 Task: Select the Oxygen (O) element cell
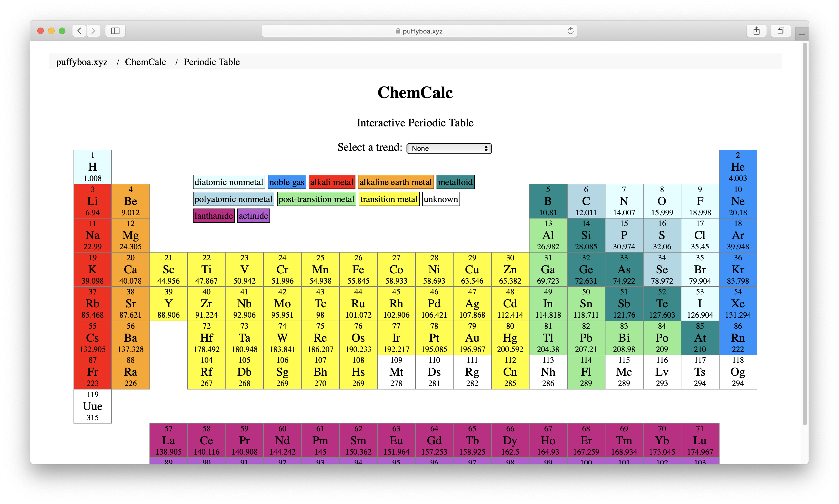tap(662, 201)
